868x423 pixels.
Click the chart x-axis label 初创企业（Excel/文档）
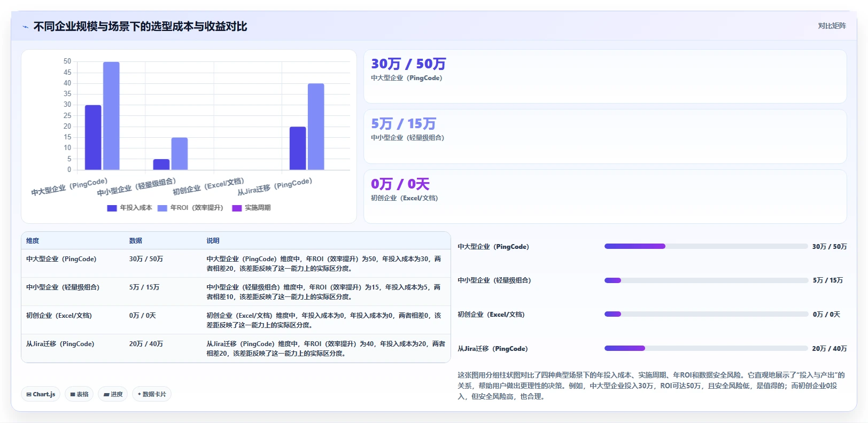pyautogui.click(x=208, y=186)
